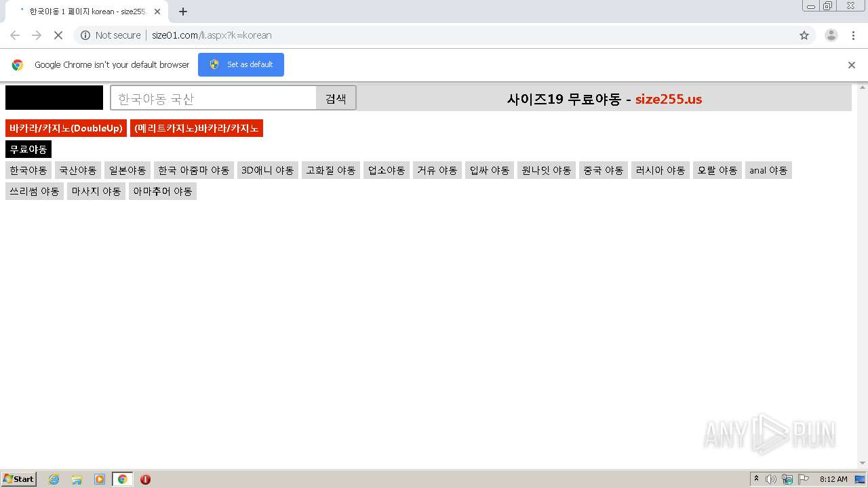Choose the 쓰리썸 야동 category
868x488 pixels.
(35, 191)
